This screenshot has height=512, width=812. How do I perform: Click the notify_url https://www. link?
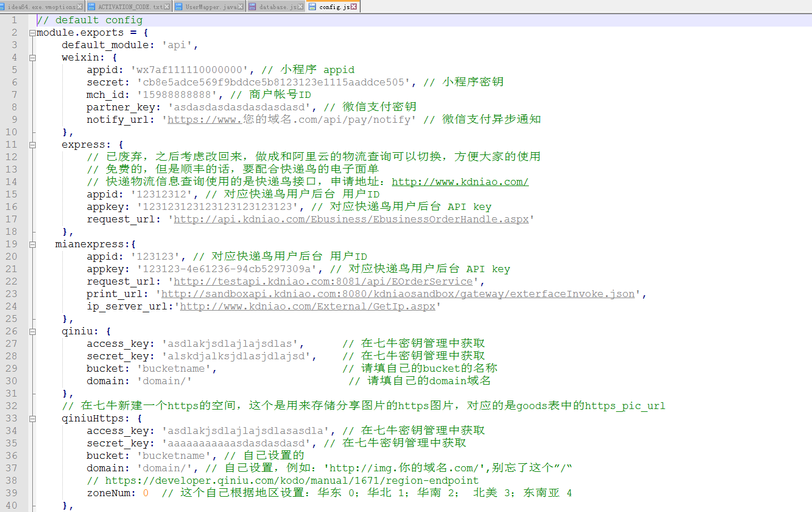tap(205, 119)
